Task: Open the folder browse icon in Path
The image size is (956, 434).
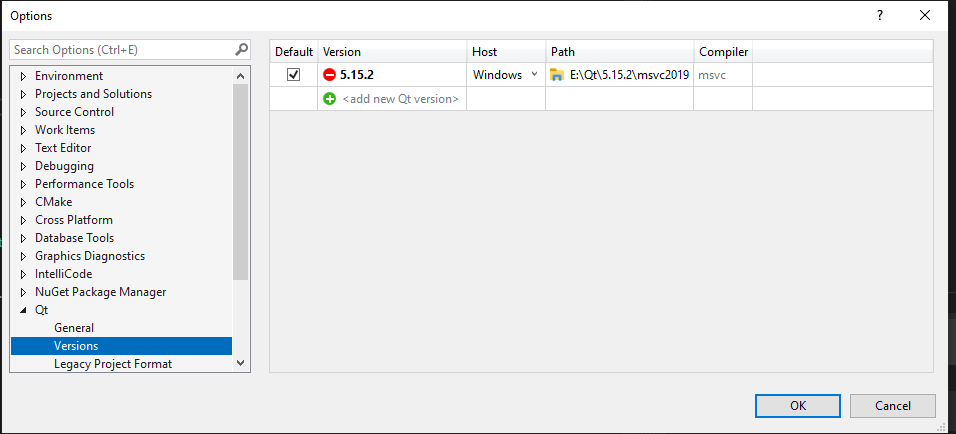Action: coord(557,75)
